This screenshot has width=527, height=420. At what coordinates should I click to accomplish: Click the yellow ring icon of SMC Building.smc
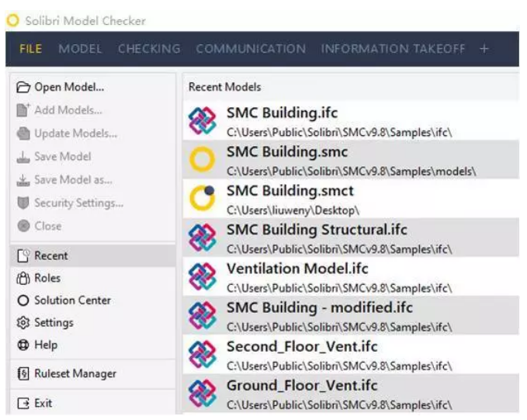point(203,159)
